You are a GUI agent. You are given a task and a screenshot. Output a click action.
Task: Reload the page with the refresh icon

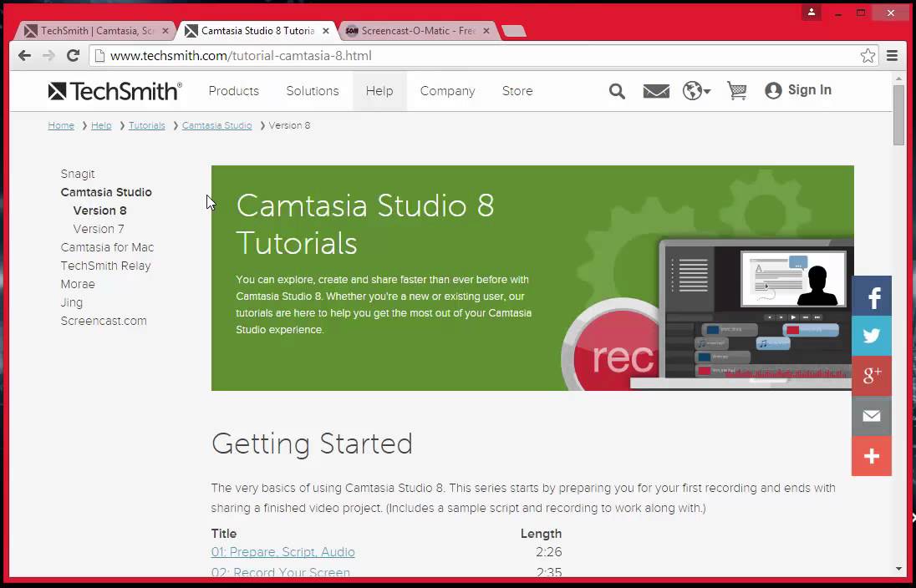coord(73,55)
